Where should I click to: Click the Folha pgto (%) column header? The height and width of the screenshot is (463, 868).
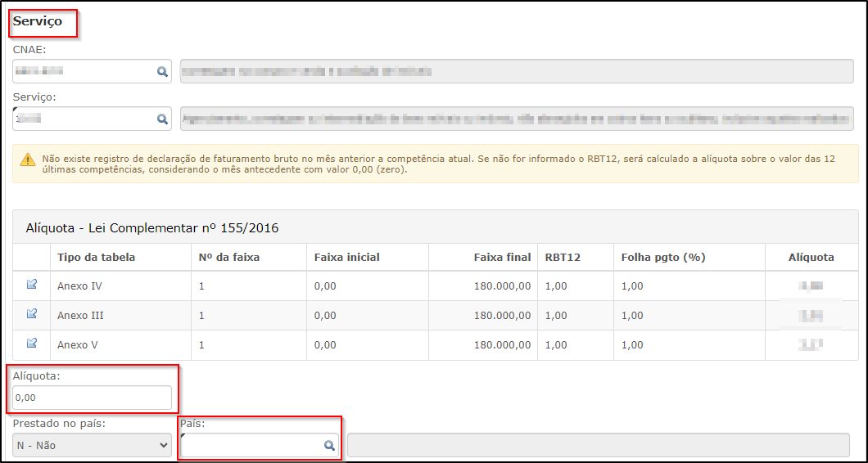663,257
